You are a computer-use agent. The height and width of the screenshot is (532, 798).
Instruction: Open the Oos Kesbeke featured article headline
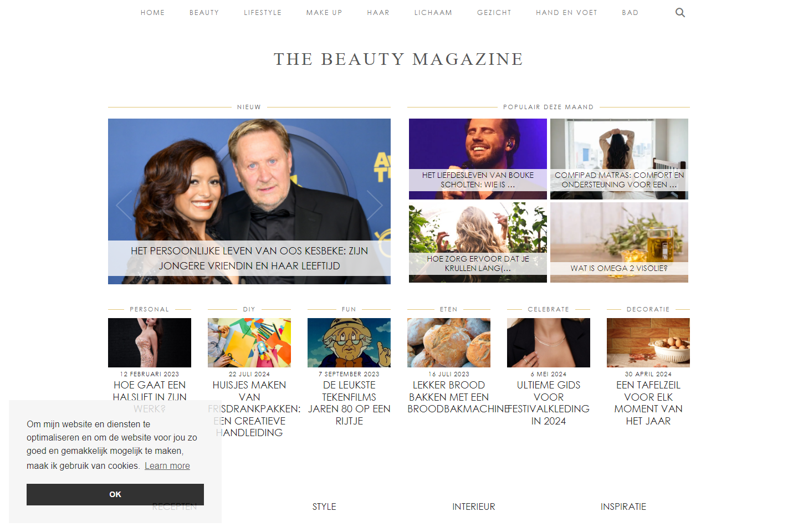point(249,258)
